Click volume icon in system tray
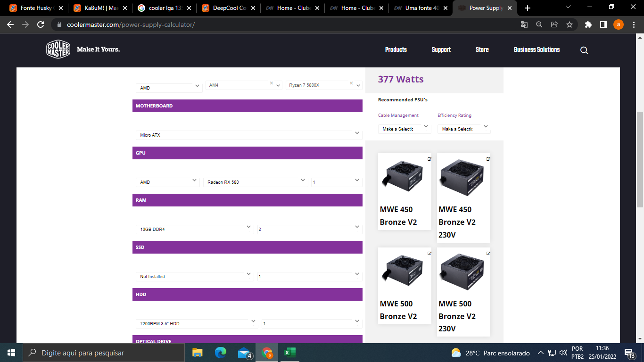 563,353
